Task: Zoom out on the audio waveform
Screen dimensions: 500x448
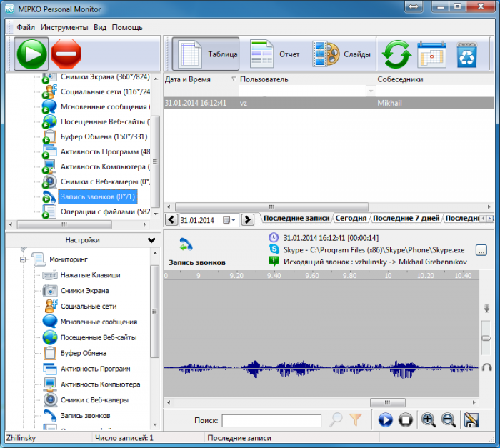Action: pos(449,420)
